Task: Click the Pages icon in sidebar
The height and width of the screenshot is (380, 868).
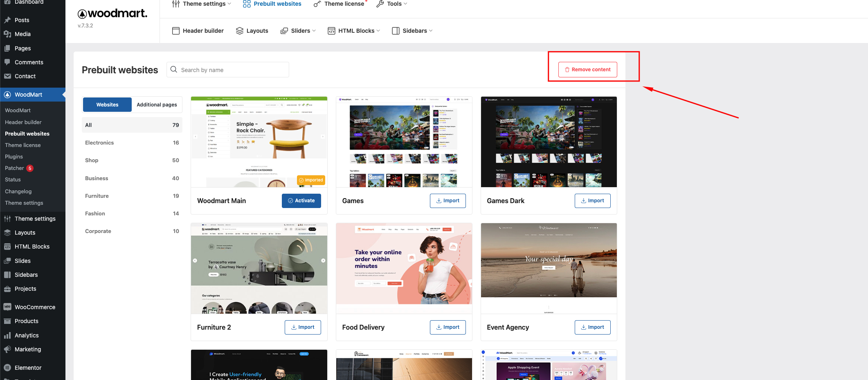Action: (x=7, y=48)
